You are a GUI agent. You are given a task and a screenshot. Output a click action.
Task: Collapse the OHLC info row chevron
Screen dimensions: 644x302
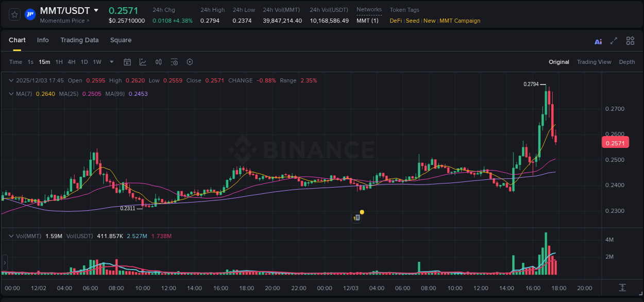[x=11, y=80]
